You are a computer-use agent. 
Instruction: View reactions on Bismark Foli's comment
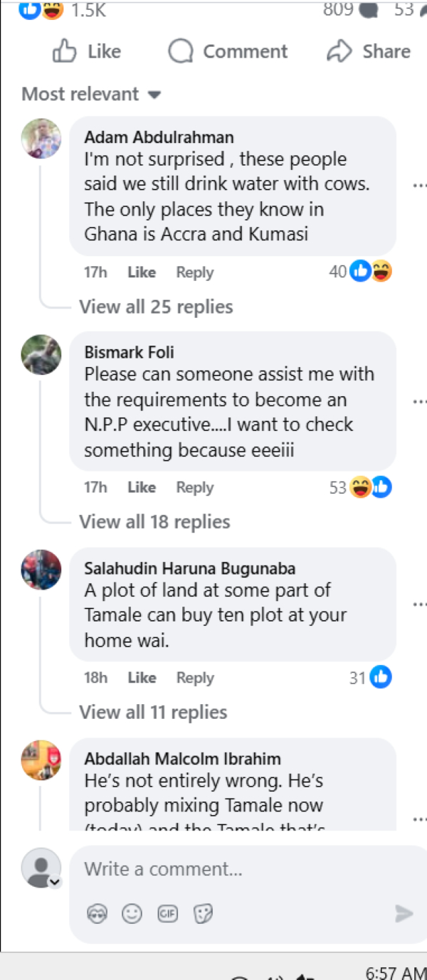(370, 487)
